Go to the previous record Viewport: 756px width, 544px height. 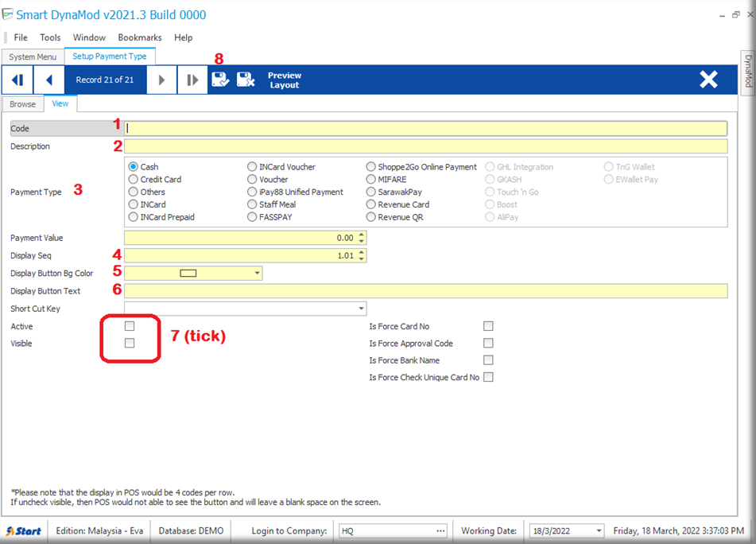point(48,80)
